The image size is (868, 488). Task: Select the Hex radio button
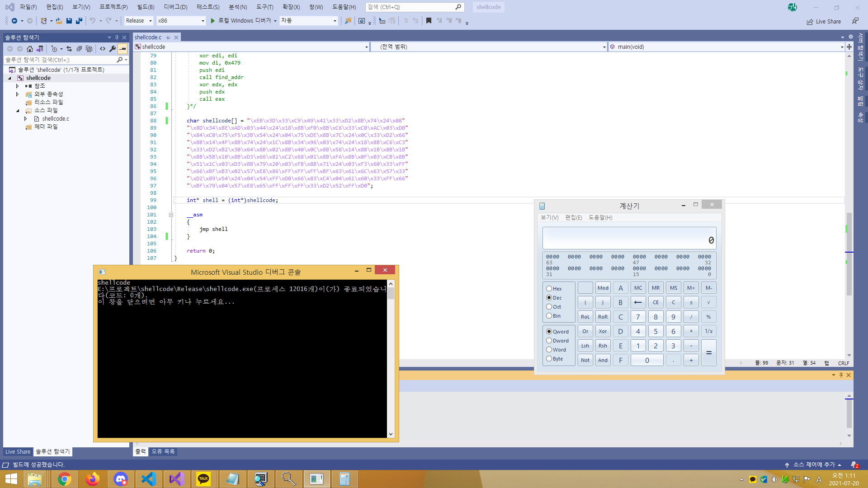click(549, 288)
